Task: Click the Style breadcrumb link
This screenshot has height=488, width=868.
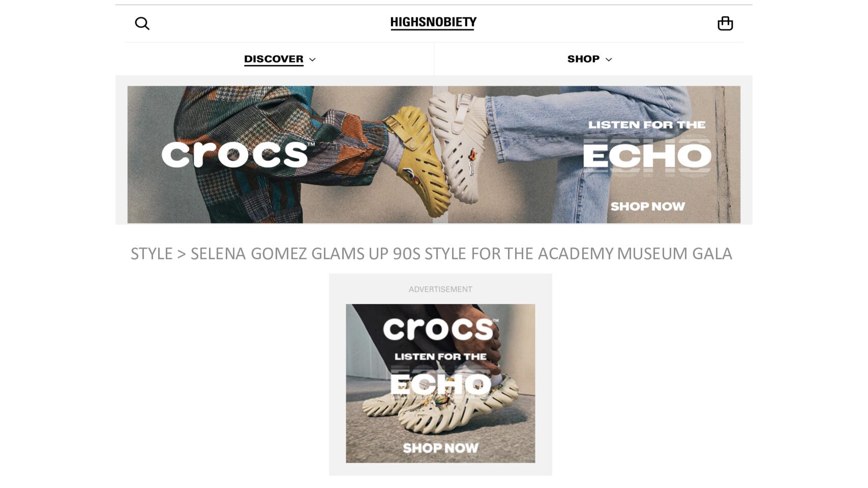Action: pos(152,253)
